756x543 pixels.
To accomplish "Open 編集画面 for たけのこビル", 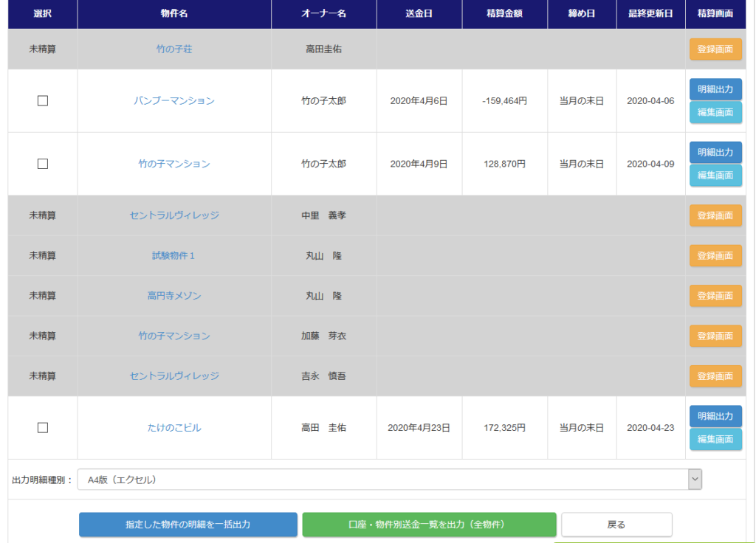I will [x=715, y=440].
